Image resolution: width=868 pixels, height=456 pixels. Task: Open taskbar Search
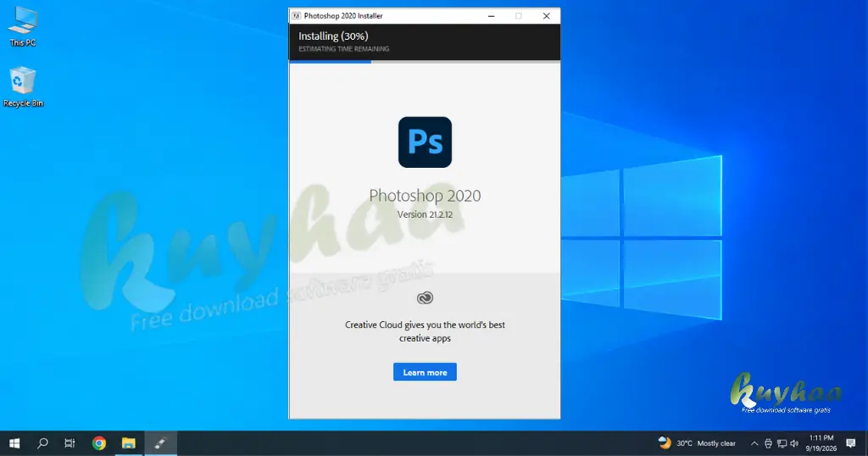[x=42, y=443]
